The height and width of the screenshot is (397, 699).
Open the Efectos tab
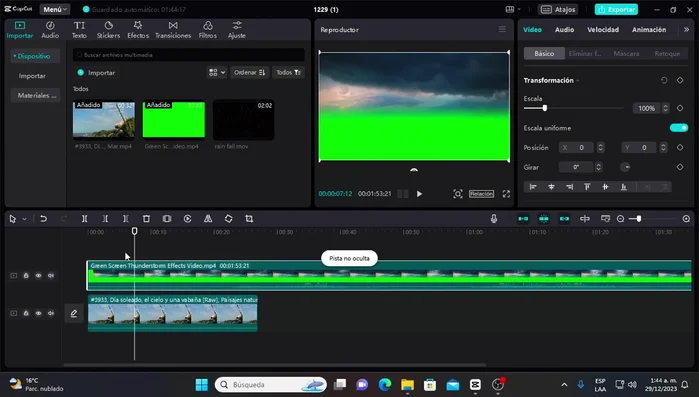[x=138, y=30]
